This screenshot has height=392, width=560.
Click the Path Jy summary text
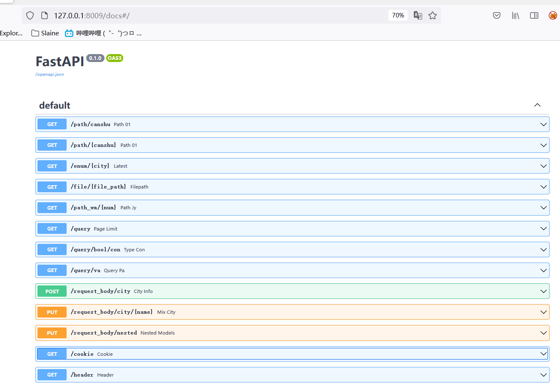128,208
